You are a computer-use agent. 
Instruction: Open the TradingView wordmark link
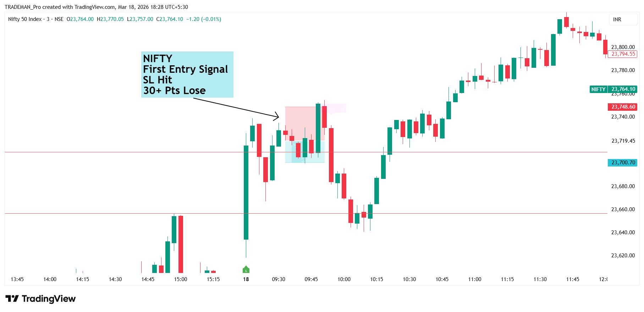(49, 299)
